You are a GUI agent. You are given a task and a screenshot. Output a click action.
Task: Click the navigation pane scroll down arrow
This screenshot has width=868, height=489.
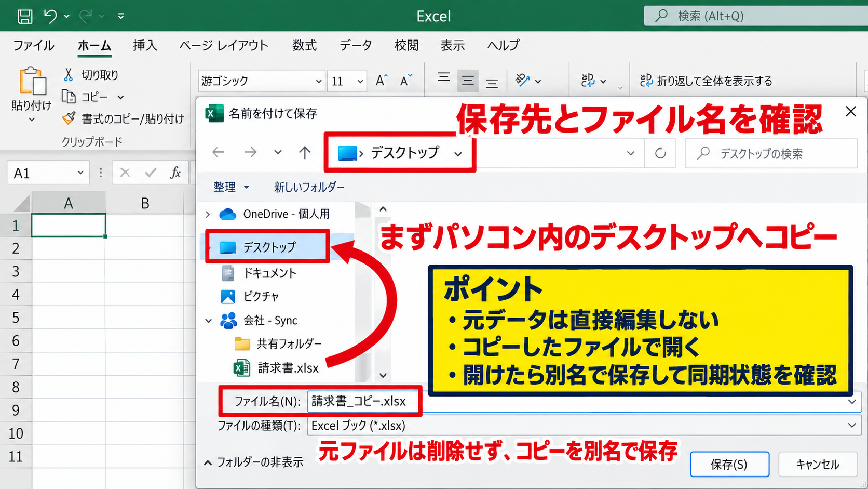pos(383,375)
